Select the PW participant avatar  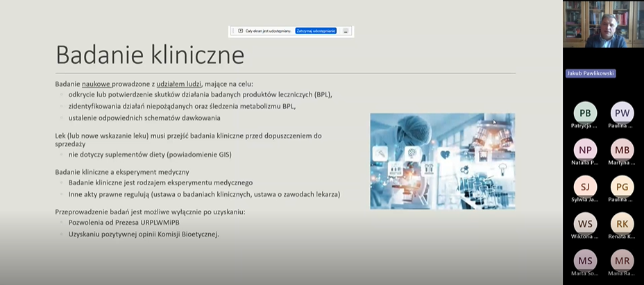[622, 113]
